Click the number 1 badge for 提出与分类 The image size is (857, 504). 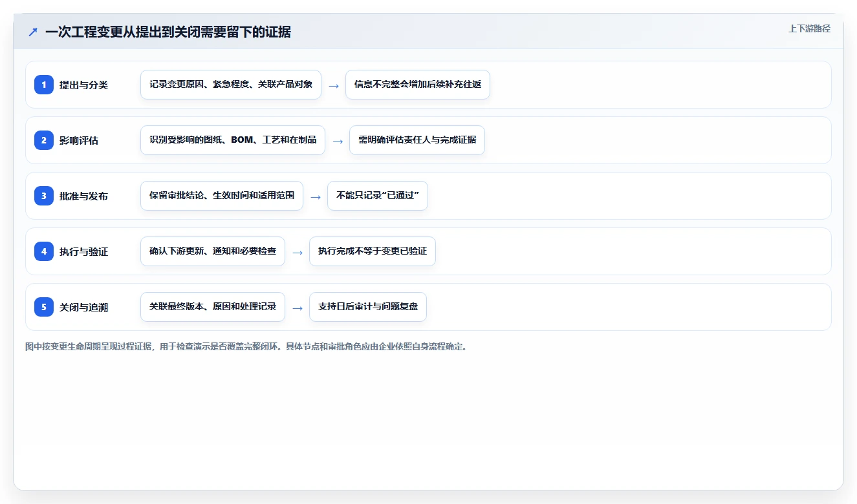(x=44, y=85)
